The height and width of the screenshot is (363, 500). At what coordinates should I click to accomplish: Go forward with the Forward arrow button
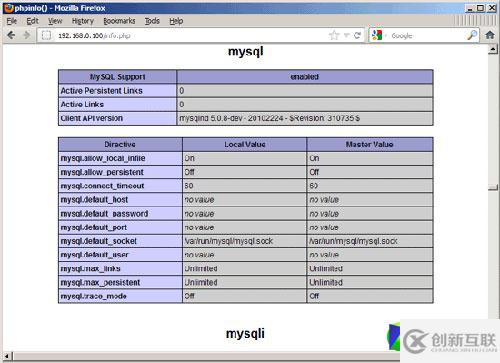27,35
